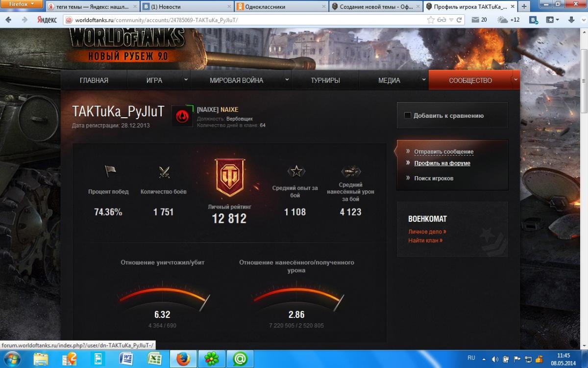Go back to previous page
The image size is (588, 368).
(x=9, y=20)
